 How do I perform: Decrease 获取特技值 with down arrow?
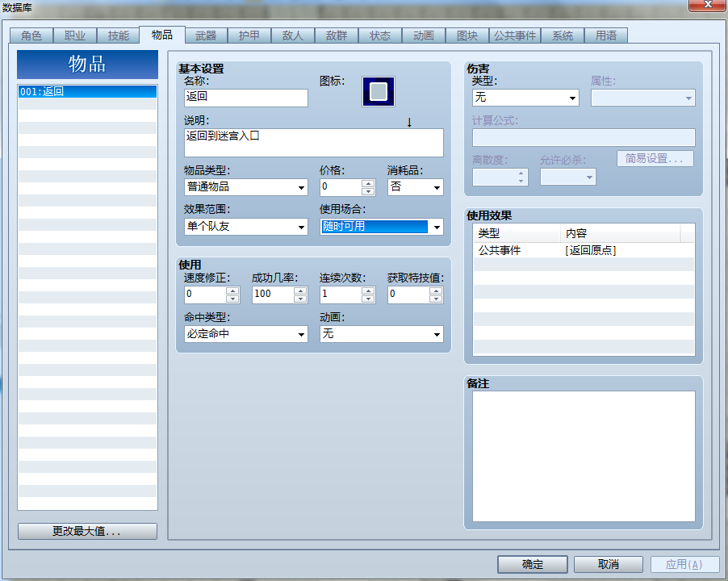click(x=436, y=299)
